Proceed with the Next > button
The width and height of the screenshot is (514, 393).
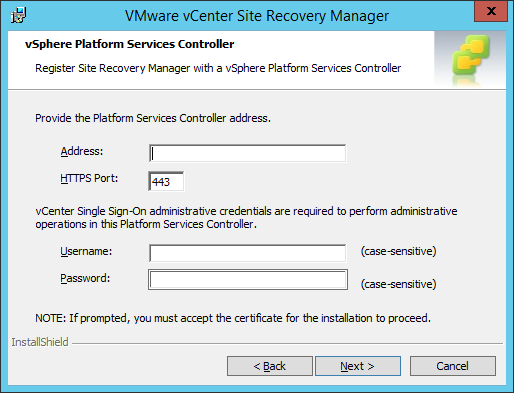pos(358,366)
